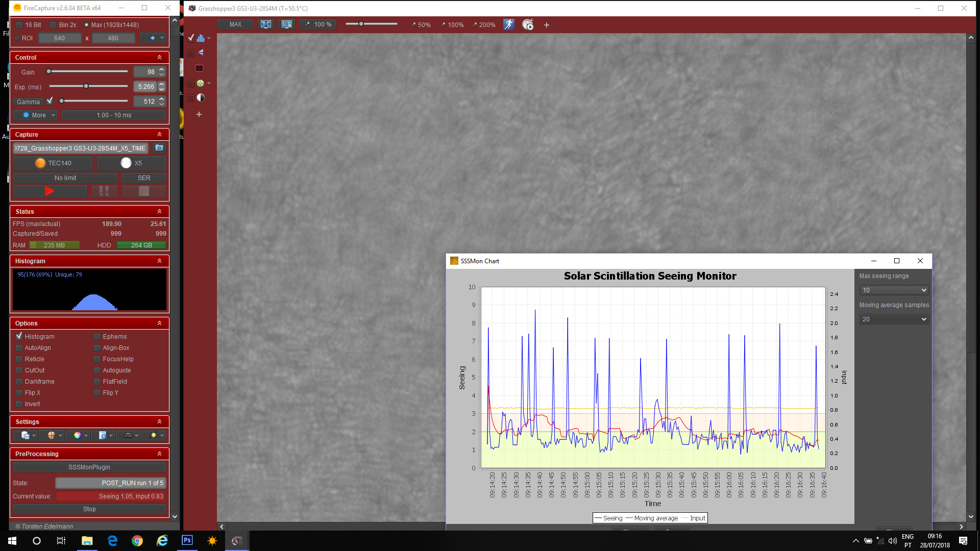This screenshot has height=551, width=980.
Task: Collapse the Status panel
Action: click(x=159, y=211)
